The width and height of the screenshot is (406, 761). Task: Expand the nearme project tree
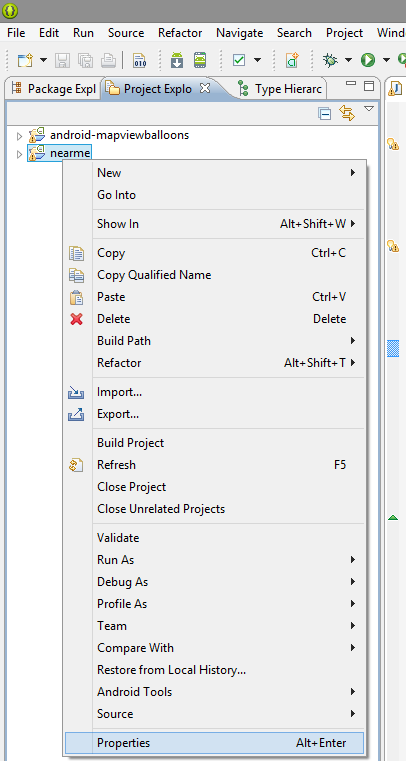click(x=19, y=154)
